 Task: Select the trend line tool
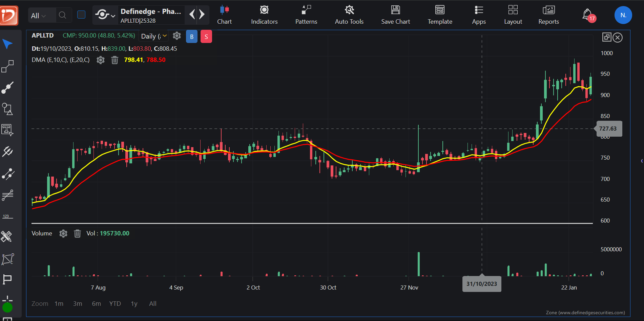click(x=7, y=88)
